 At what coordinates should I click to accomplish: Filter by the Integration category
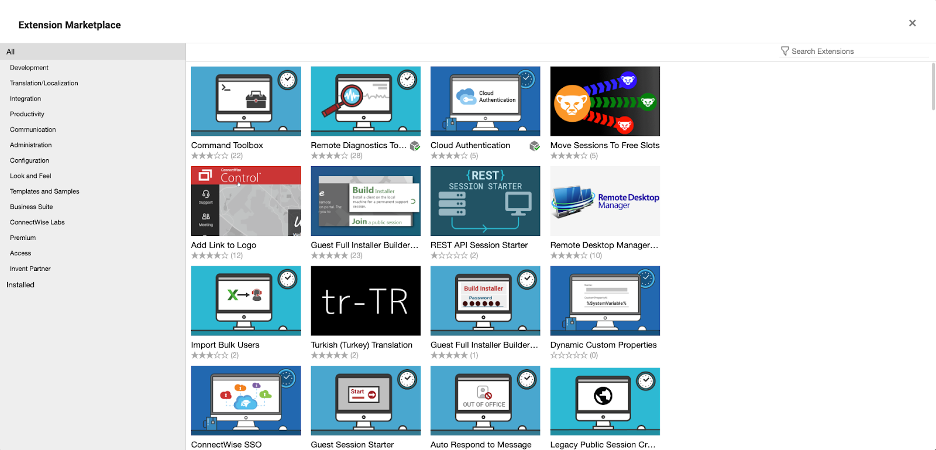[x=25, y=99]
